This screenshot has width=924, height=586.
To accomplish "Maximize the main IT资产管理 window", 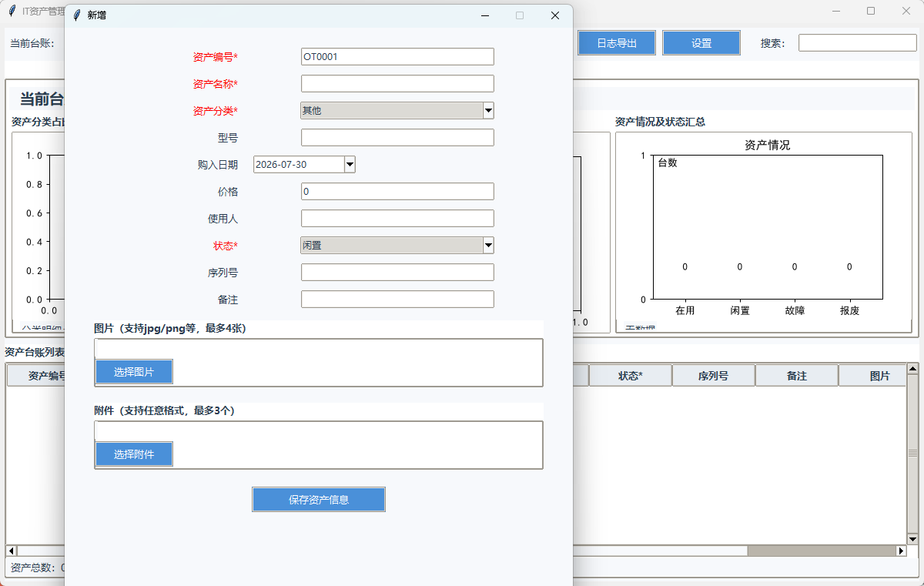I will pyautogui.click(x=871, y=11).
